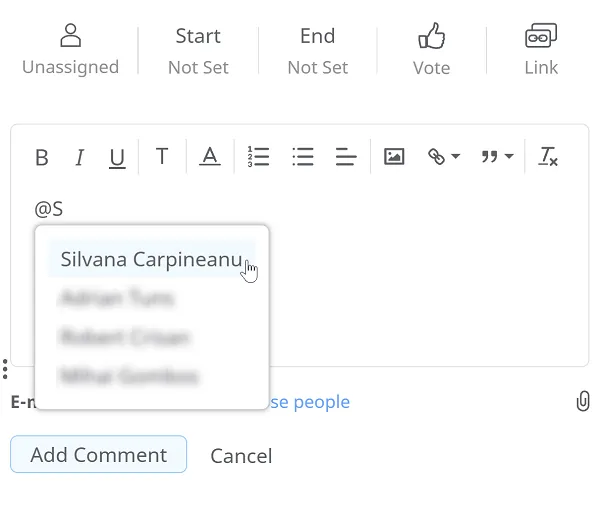Vote with the thumbs up
The image size is (600, 515).
pos(431,50)
